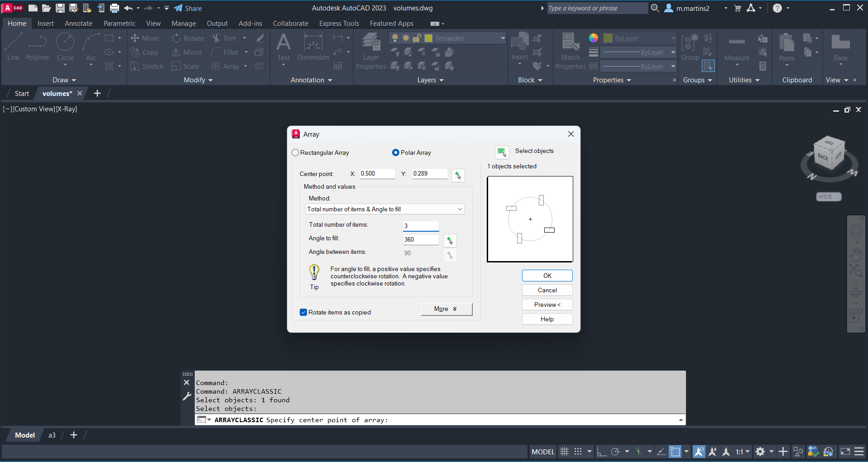Click the Select objects icon button
Image resolution: width=868 pixels, height=462 pixels.
pyautogui.click(x=502, y=152)
